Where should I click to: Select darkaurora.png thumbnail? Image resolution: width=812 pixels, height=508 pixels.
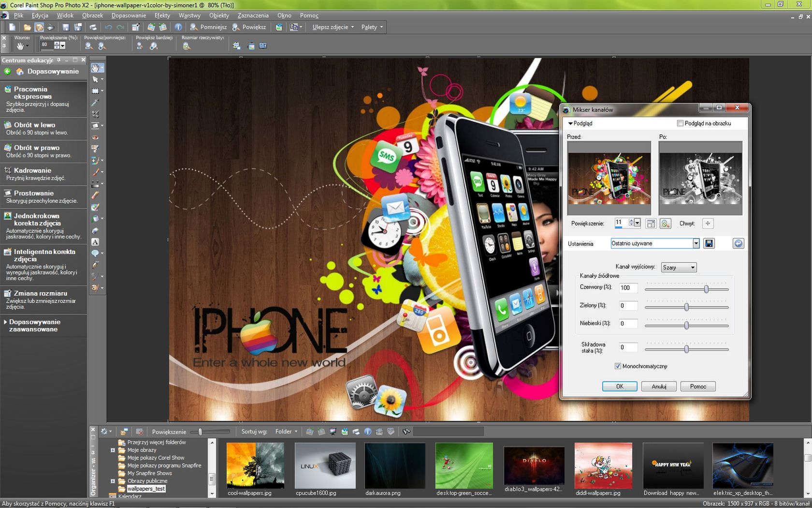point(395,465)
